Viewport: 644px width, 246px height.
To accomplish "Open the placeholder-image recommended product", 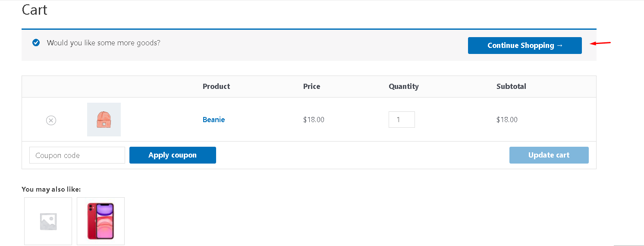I will pyautogui.click(x=48, y=221).
